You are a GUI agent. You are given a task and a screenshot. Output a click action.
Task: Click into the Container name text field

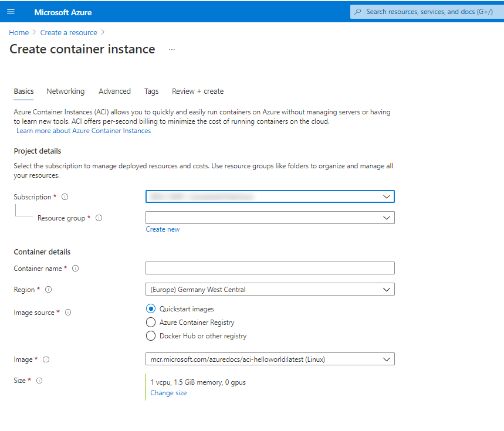pyautogui.click(x=270, y=268)
